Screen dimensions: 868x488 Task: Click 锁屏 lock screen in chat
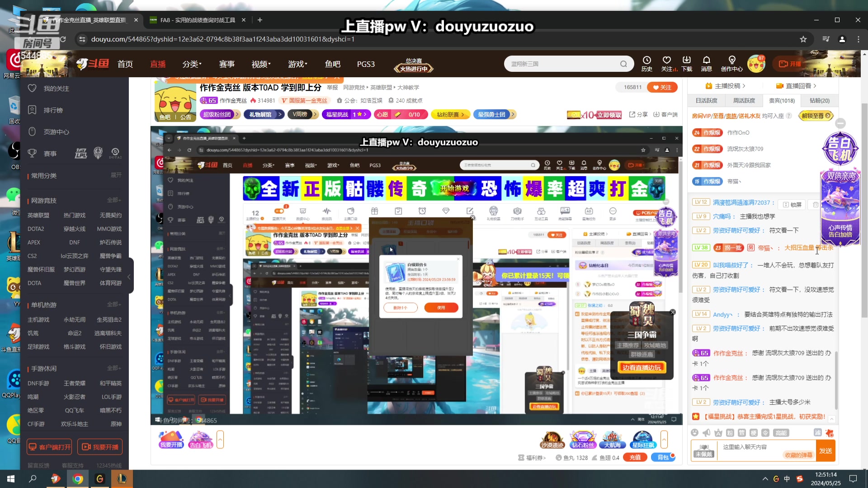[x=792, y=205]
